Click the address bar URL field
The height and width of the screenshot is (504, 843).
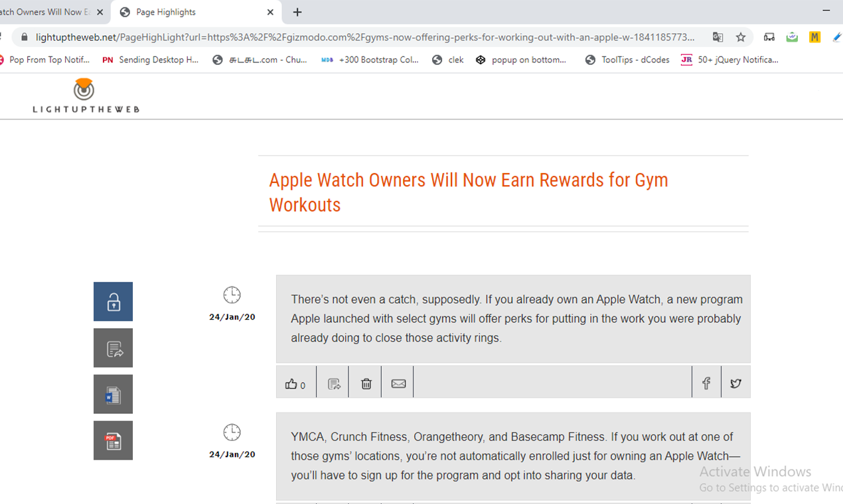point(365,37)
